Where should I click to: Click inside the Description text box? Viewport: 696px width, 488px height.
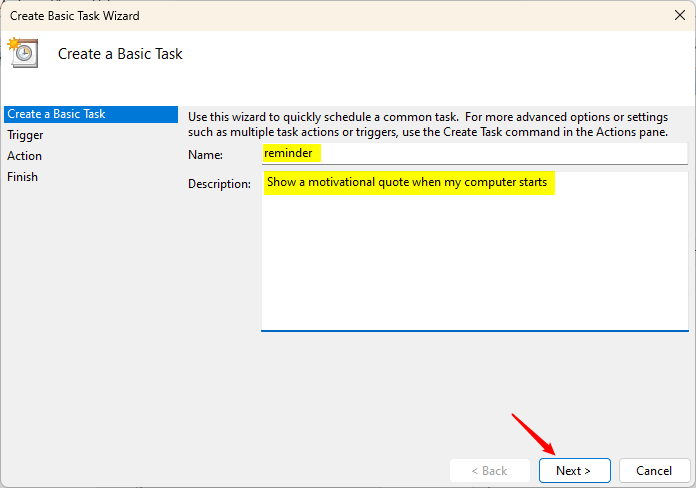[474, 250]
